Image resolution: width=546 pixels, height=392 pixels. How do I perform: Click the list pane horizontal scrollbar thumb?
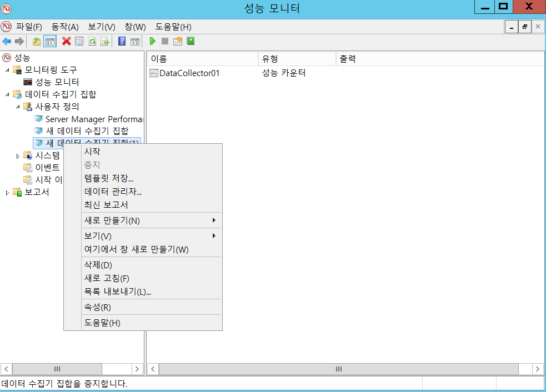(338, 369)
